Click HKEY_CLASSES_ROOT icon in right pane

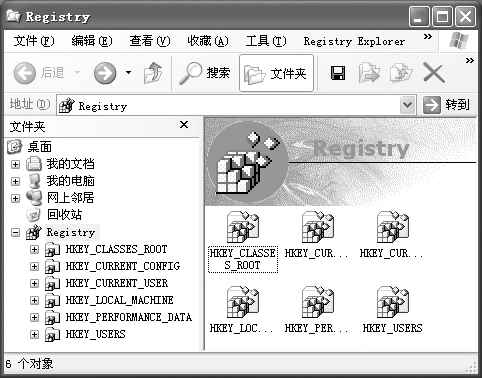(x=243, y=227)
